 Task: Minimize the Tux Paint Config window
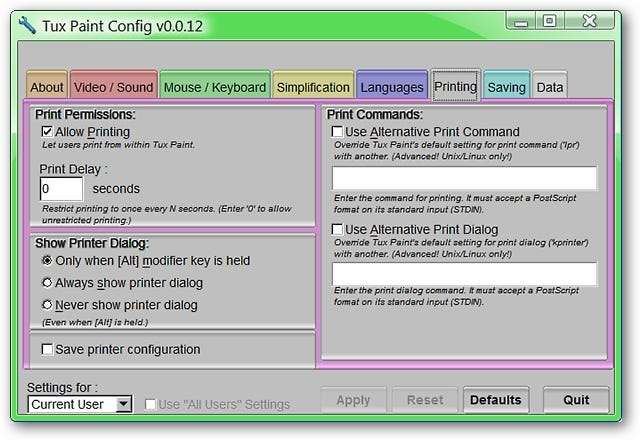click(x=520, y=21)
